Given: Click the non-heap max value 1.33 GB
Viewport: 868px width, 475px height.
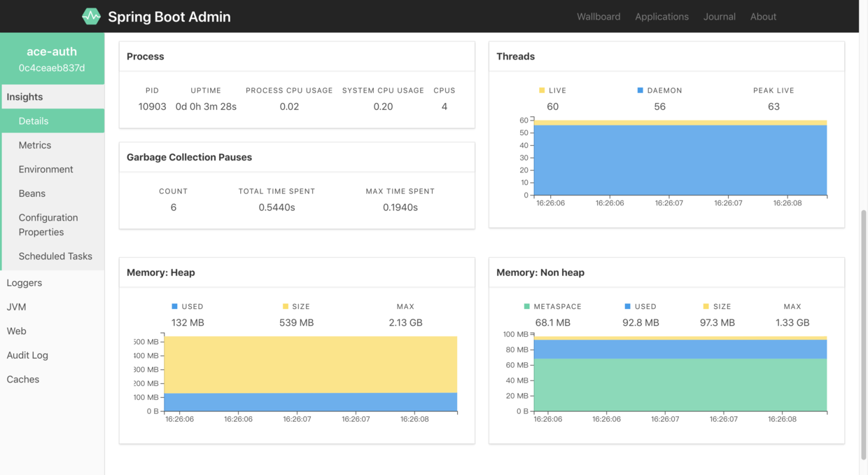Looking at the screenshot, I should (792, 322).
